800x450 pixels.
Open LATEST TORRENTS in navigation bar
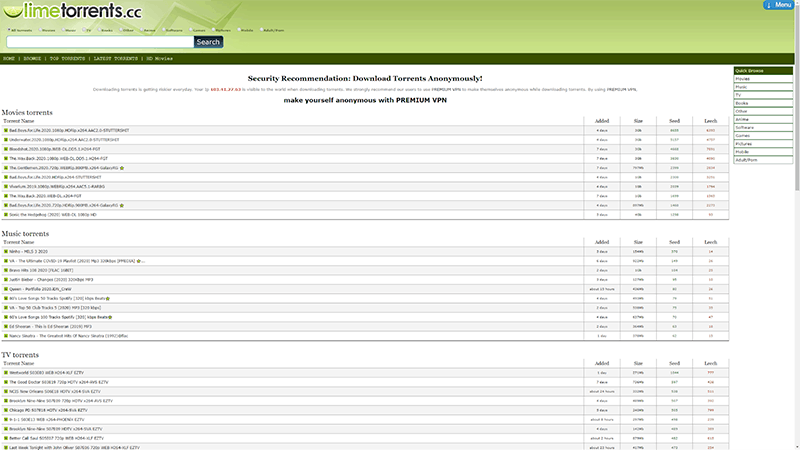point(116,59)
